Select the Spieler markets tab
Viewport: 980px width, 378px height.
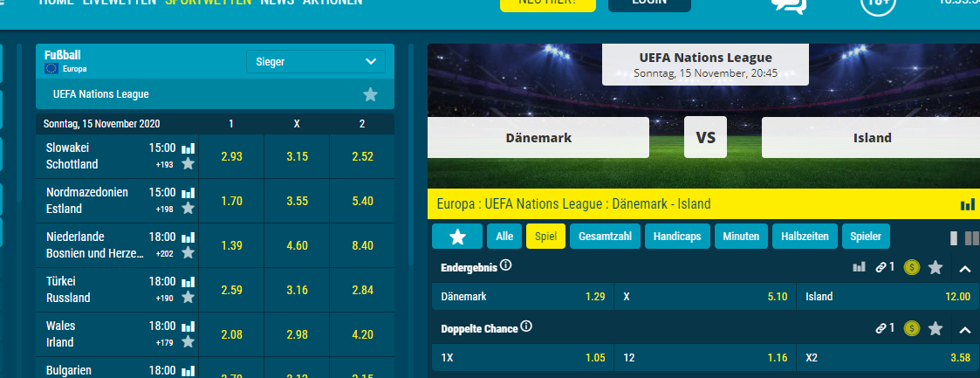[866, 237]
